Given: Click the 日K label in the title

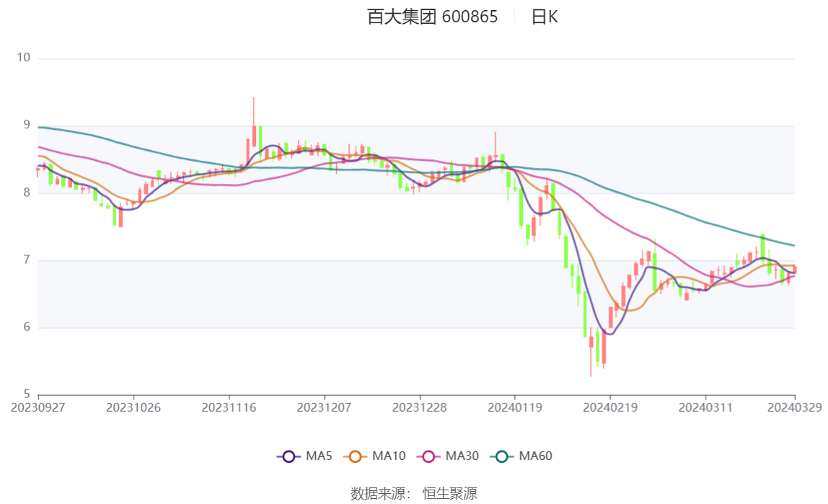Looking at the screenshot, I should [545, 17].
